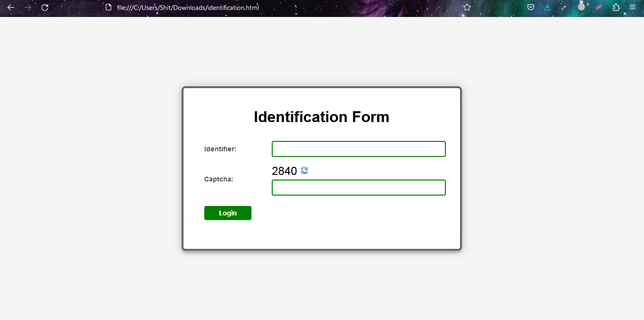Click into the Captcha input box
The width and height of the screenshot is (644, 320).
[x=359, y=188]
